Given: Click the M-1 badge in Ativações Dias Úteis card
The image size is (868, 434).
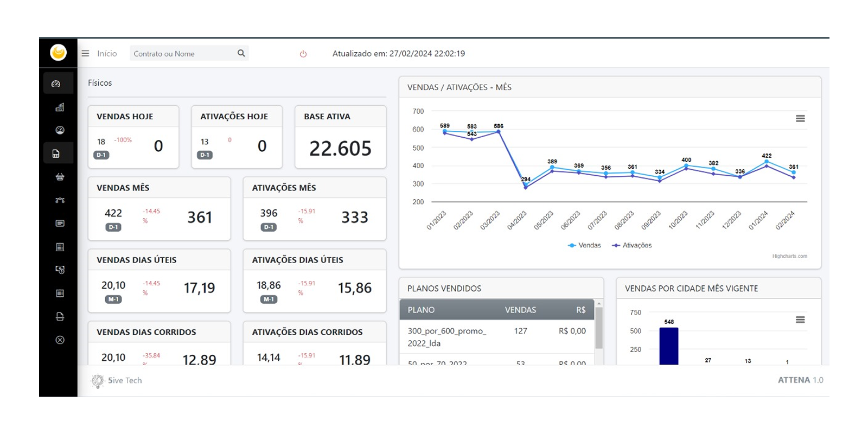Looking at the screenshot, I should 269,299.
